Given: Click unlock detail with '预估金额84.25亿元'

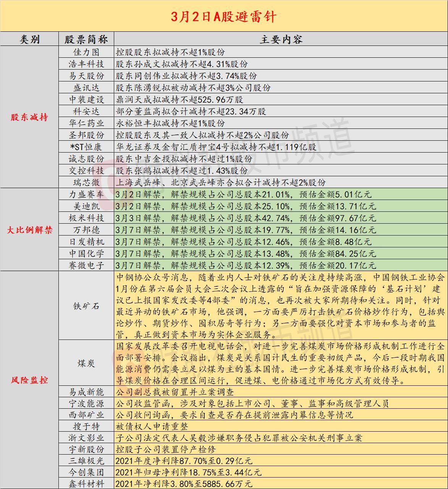Looking at the screenshot, I should 246,253.
